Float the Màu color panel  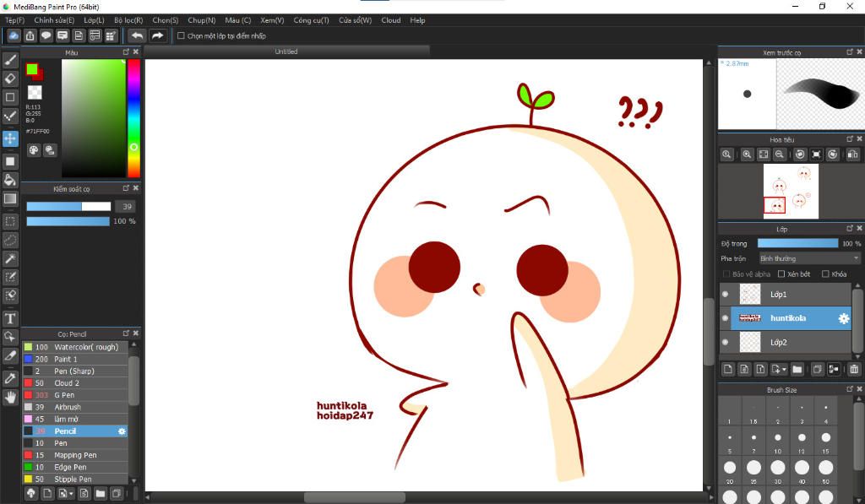tap(126, 51)
